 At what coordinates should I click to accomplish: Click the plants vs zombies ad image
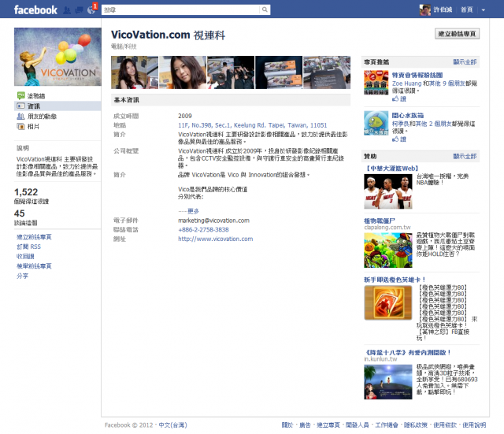click(388, 250)
